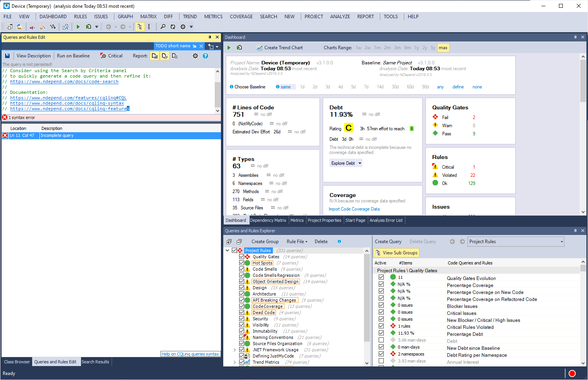Viewport: 588px width, 380px height.
Task: Open the main toolbar gear options icon
Action: coord(183,27)
